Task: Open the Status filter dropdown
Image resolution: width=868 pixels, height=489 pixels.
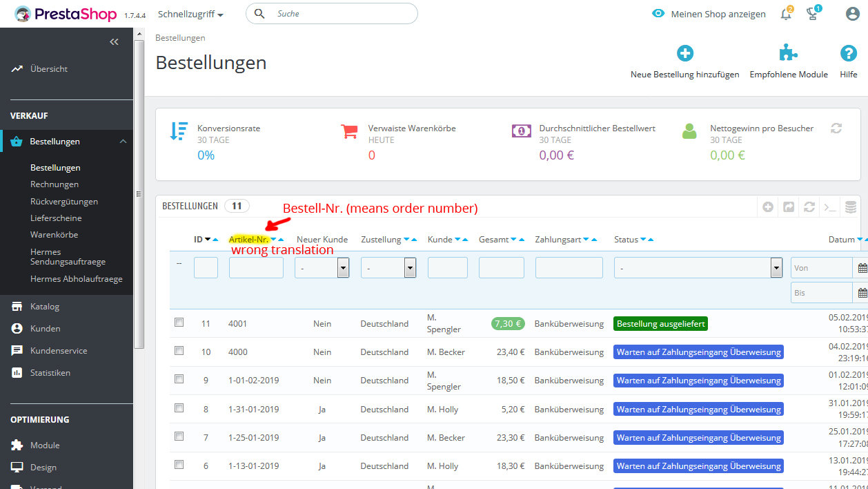Action: tap(698, 267)
